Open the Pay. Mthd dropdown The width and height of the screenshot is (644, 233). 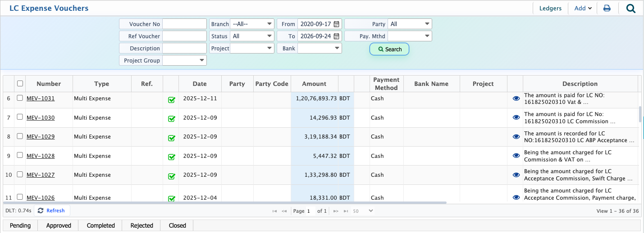[x=410, y=36]
